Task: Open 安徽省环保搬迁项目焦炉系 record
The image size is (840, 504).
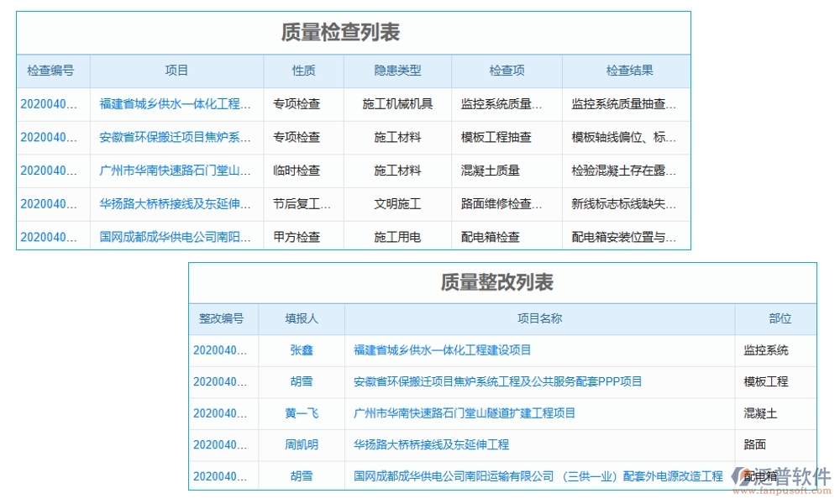Action: pyautogui.click(x=175, y=137)
